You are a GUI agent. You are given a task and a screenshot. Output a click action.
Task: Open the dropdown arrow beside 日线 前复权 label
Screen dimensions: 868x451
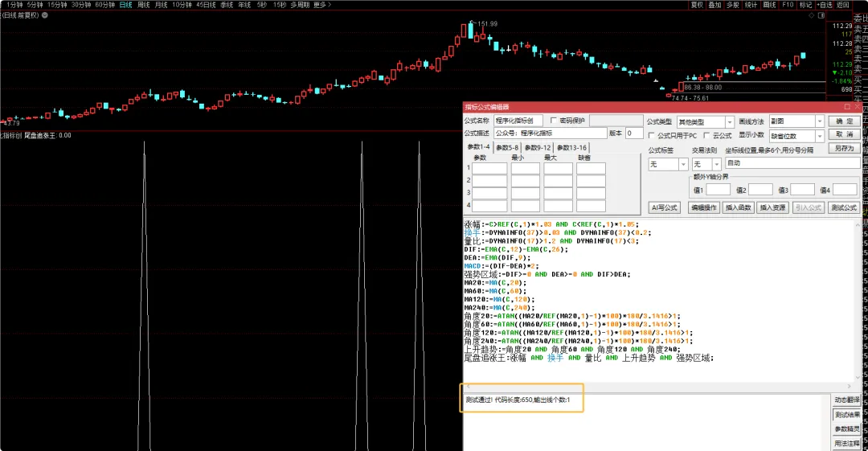(45, 15)
